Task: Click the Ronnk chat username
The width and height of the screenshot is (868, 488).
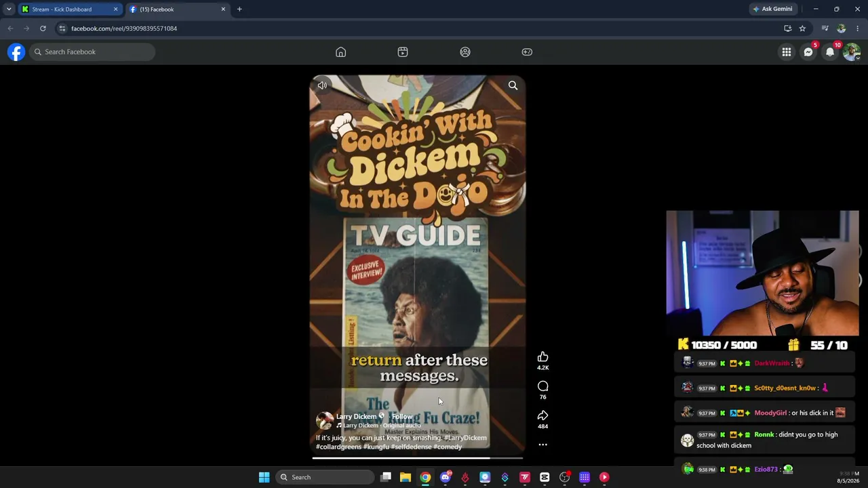Action: click(764, 434)
